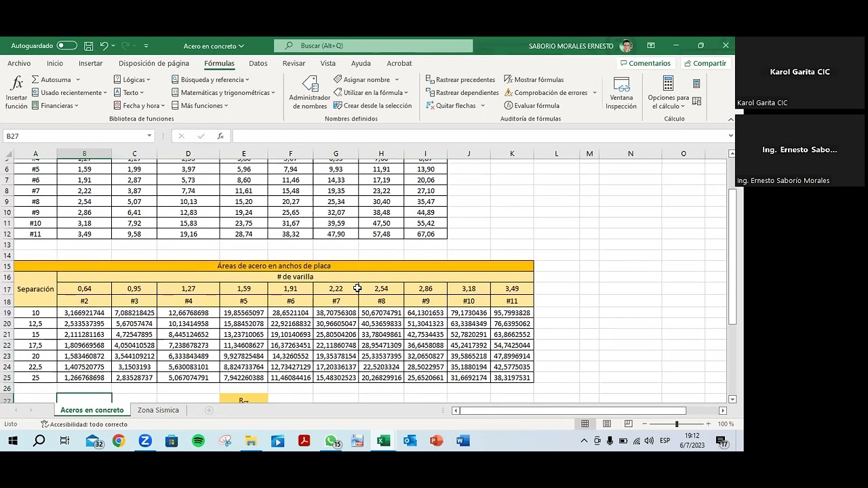Viewport: 868px width, 488px height.
Task: Click Rastrear dependientes
Action: click(x=462, y=93)
